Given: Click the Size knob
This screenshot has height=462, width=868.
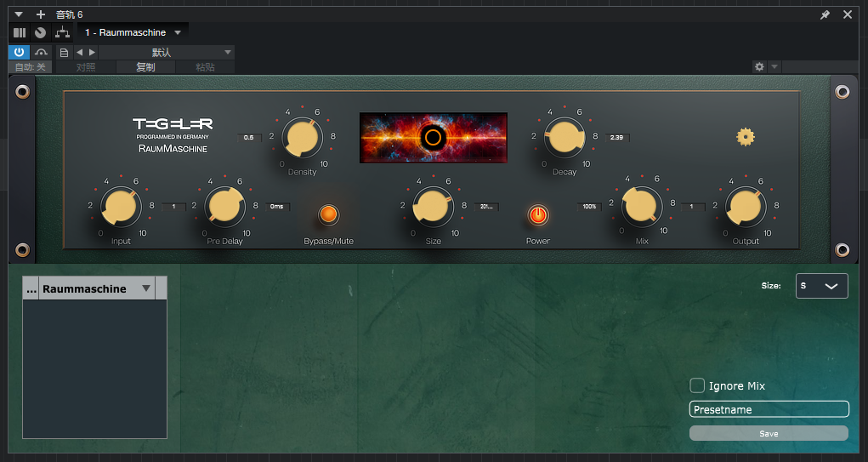Looking at the screenshot, I should click(433, 206).
